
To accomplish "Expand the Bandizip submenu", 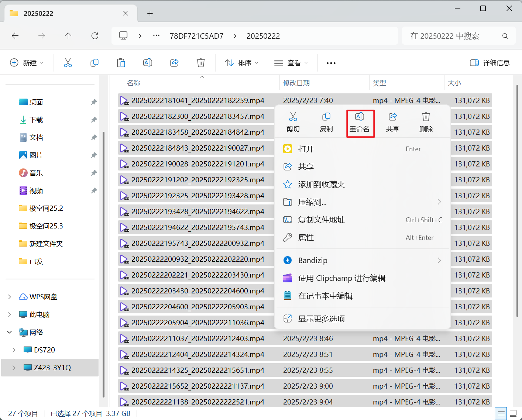I will click(x=439, y=260).
